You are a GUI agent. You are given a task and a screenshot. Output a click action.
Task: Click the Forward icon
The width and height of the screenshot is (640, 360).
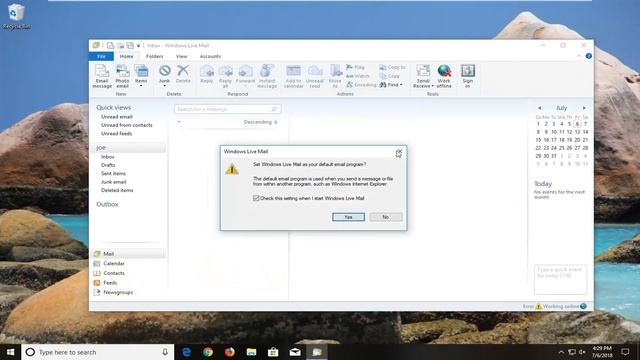tap(245, 74)
